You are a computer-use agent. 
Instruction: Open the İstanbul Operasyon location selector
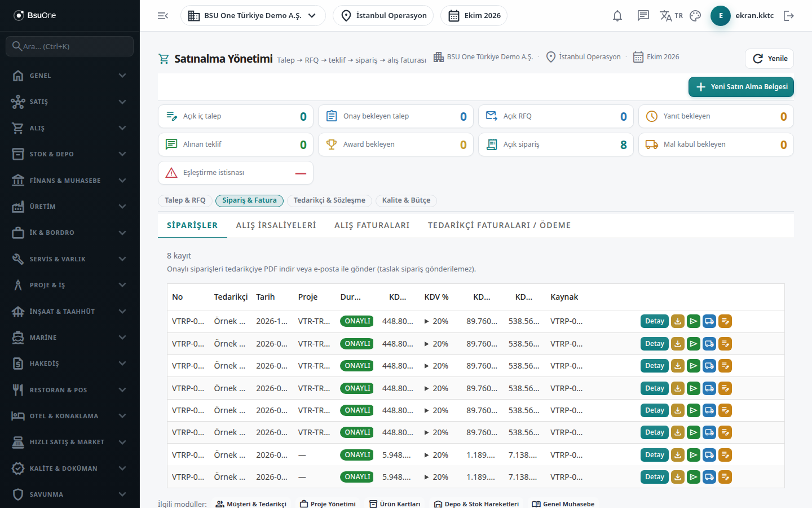(383, 16)
